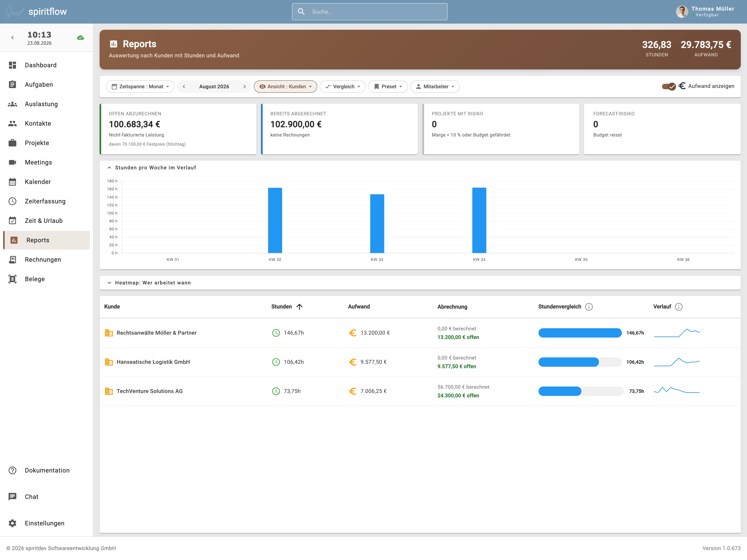
Task: Click the Offen abzurechnen card
Action: (x=178, y=129)
